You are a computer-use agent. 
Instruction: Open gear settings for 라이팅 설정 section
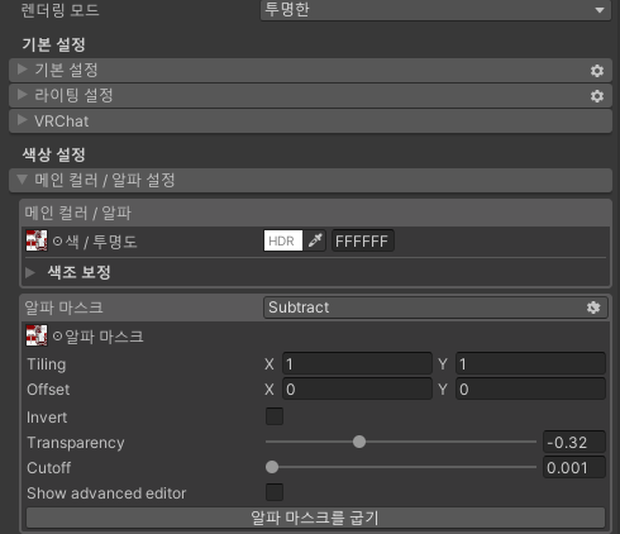[597, 96]
